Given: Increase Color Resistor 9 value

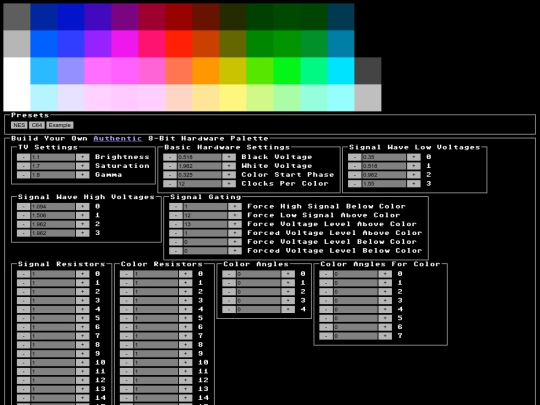Looking at the screenshot, I should coord(186,354).
